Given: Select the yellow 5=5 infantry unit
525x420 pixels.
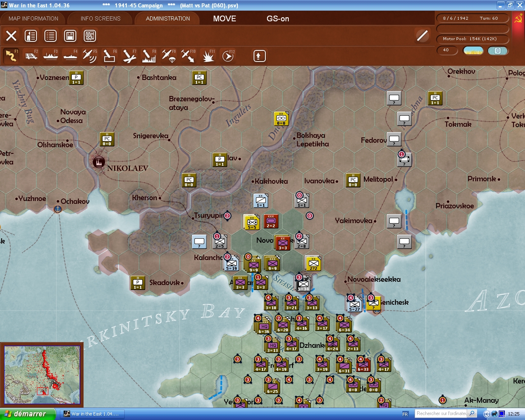Looking at the screenshot, I should pos(252,223).
